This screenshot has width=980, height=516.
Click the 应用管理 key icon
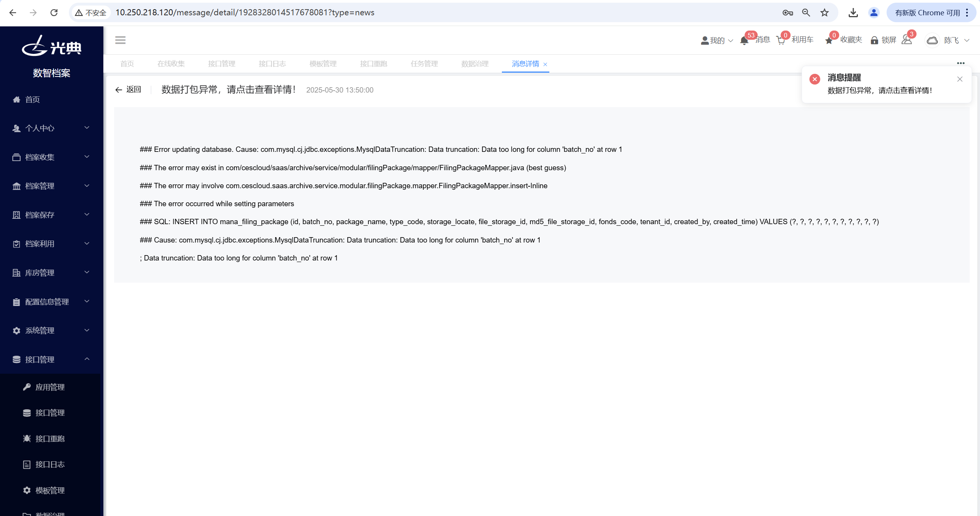[x=27, y=387]
